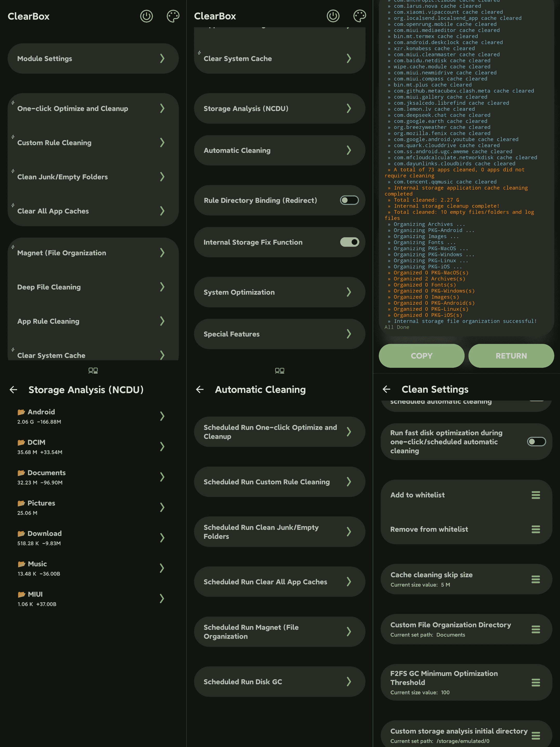This screenshot has height=747, width=560.
Task: Tap Android folder icon in storage list
Action: [x=21, y=412]
